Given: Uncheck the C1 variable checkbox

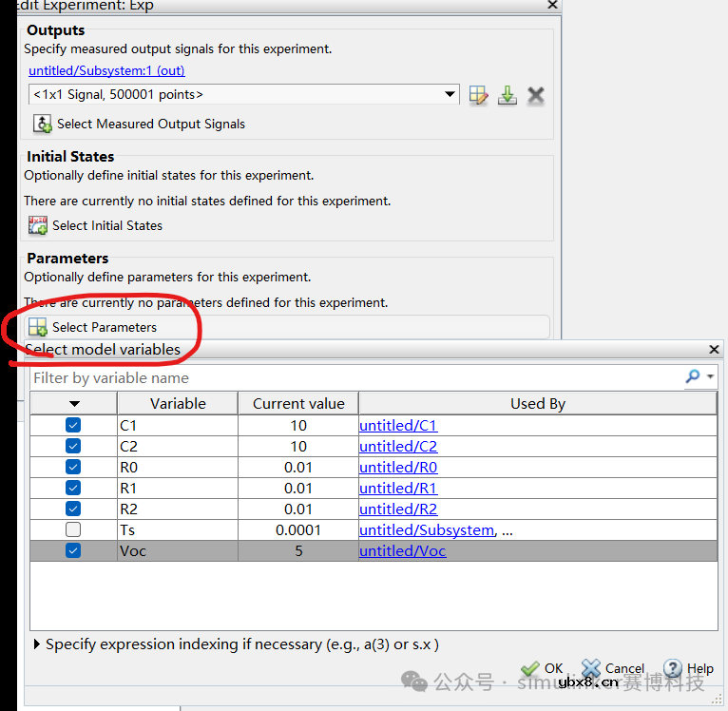Looking at the screenshot, I should click(73, 425).
